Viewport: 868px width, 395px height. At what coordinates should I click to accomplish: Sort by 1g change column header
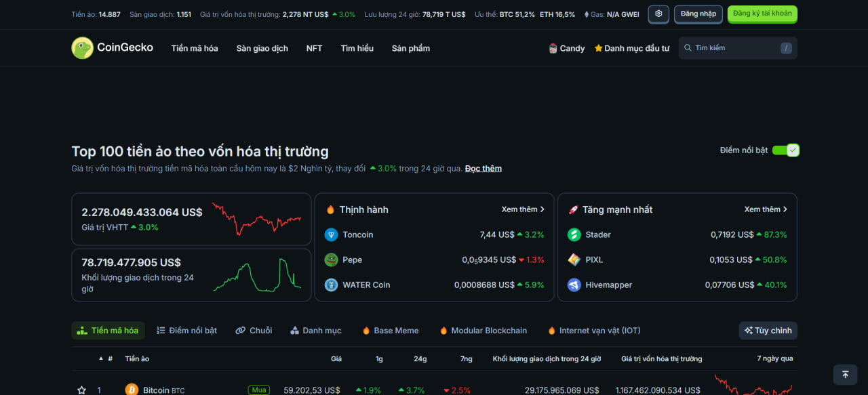(379, 359)
